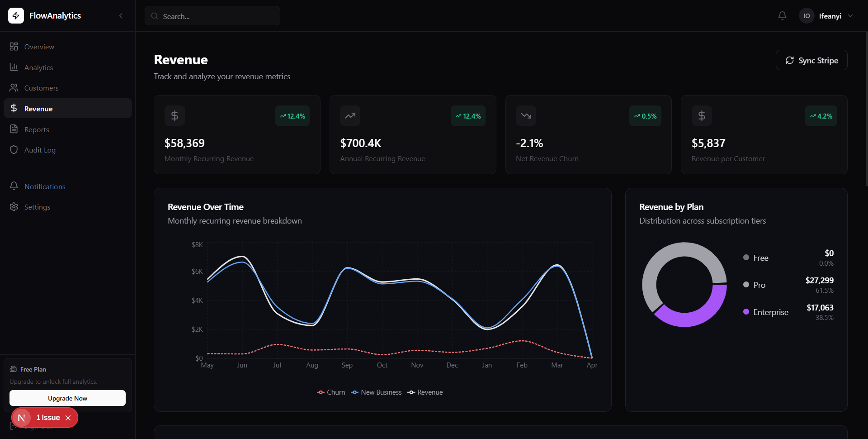Viewport: 868px width, 439px height.
Task: Click the Settings gear icon
Action: [x=14, y=207]
